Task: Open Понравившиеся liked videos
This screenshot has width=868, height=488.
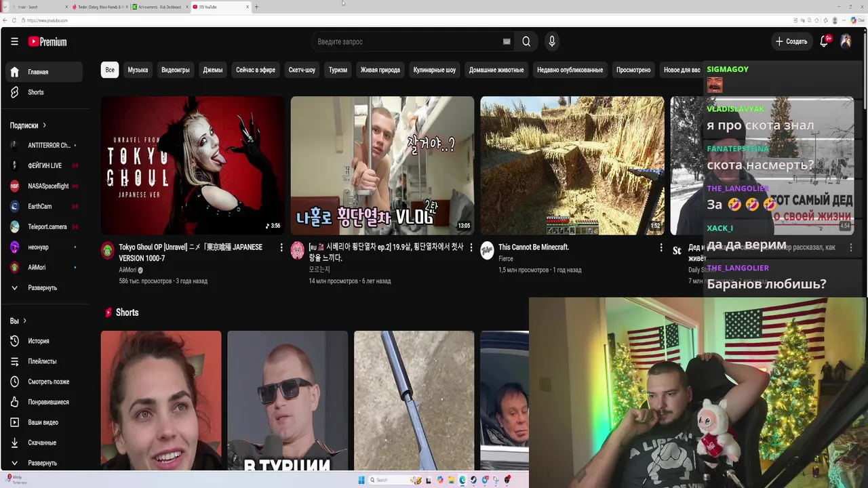Action: coord(45,402)
